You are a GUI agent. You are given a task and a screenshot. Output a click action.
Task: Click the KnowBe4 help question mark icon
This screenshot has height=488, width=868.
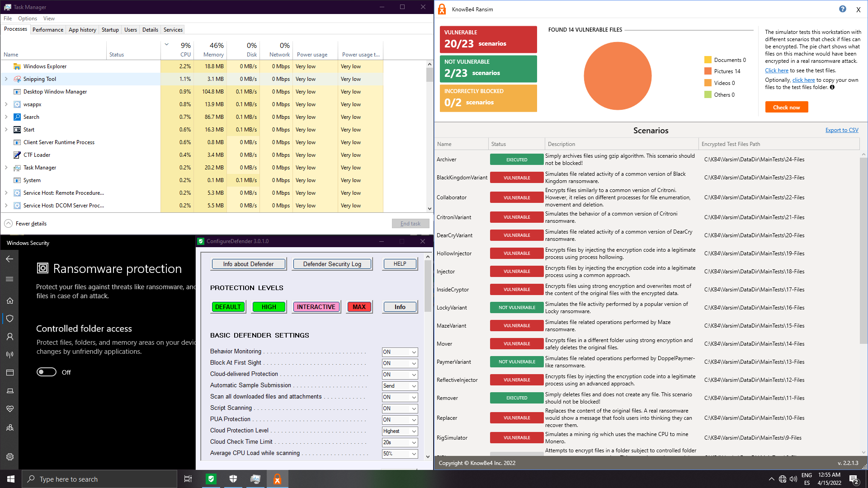[842, 9]
